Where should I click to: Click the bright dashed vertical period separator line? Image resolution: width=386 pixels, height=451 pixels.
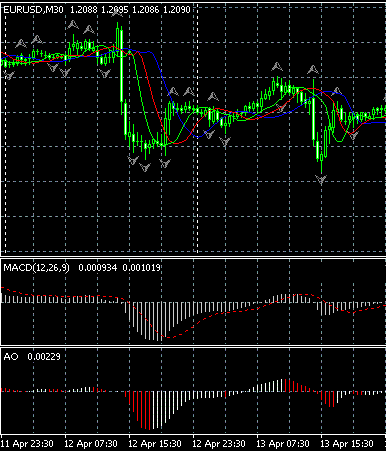coord(198,128)
